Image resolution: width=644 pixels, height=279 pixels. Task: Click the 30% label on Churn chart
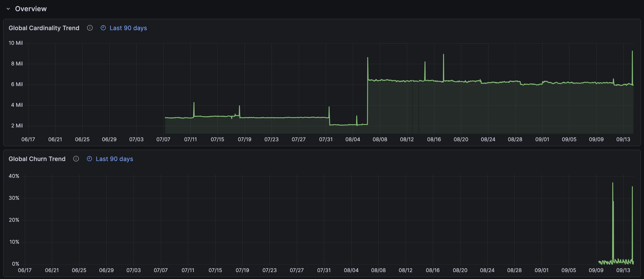(14, 198)
